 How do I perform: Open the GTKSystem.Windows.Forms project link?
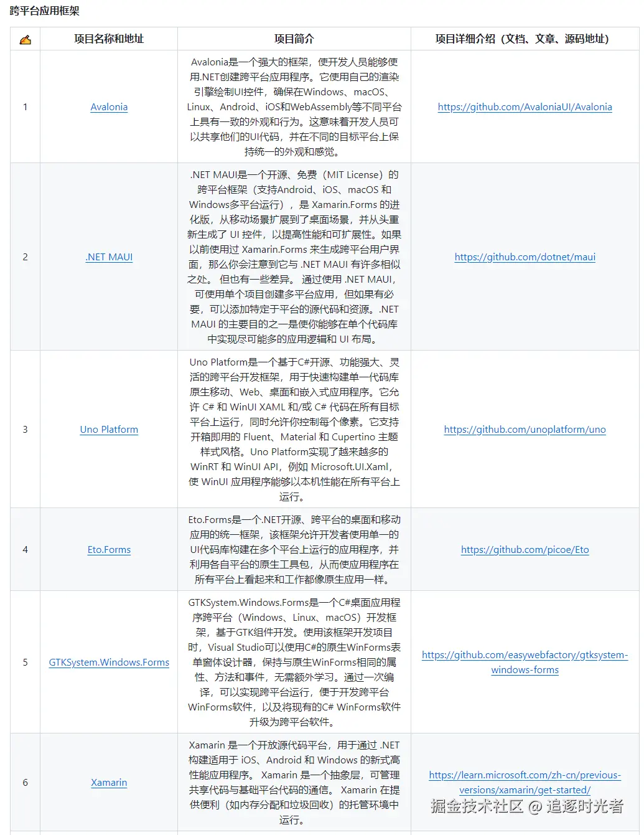tap(109, 663)
